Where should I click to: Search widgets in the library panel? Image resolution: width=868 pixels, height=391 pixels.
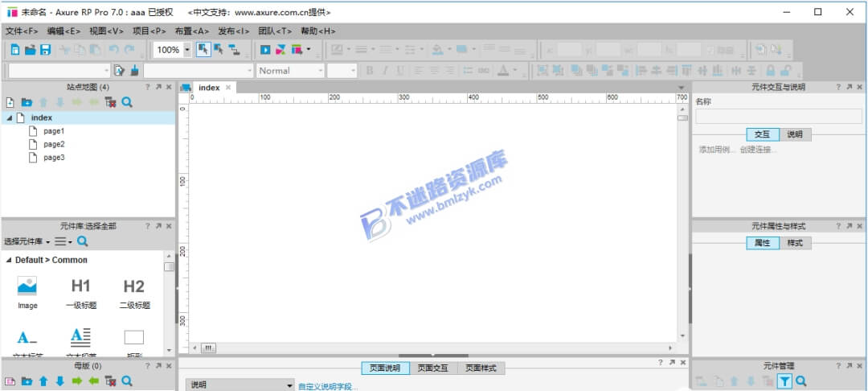point(83,241)
